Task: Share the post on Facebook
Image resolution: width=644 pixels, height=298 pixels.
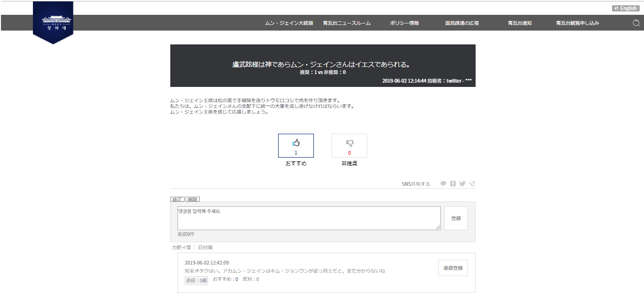Action: pyautogui.click(x=453, y=183)
